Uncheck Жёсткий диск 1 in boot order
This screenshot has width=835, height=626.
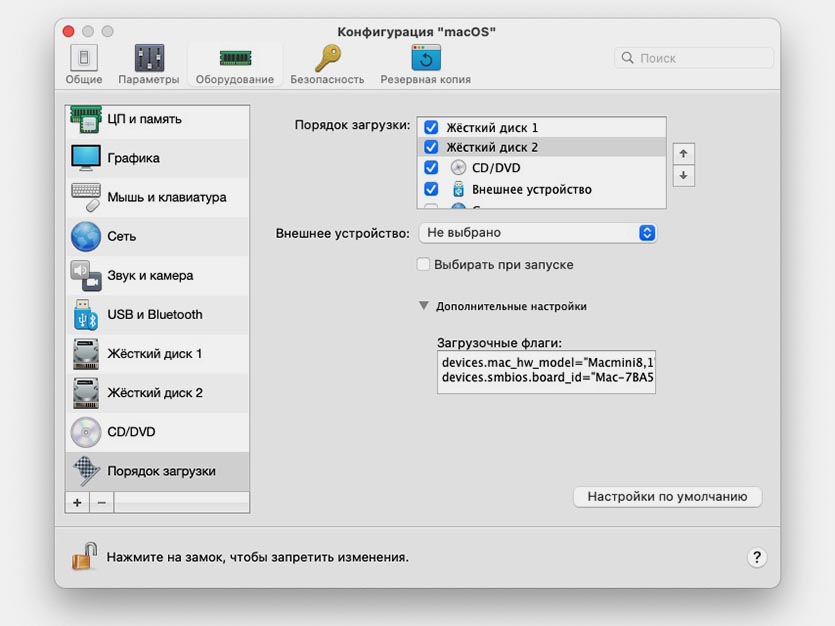coord(431,127)
